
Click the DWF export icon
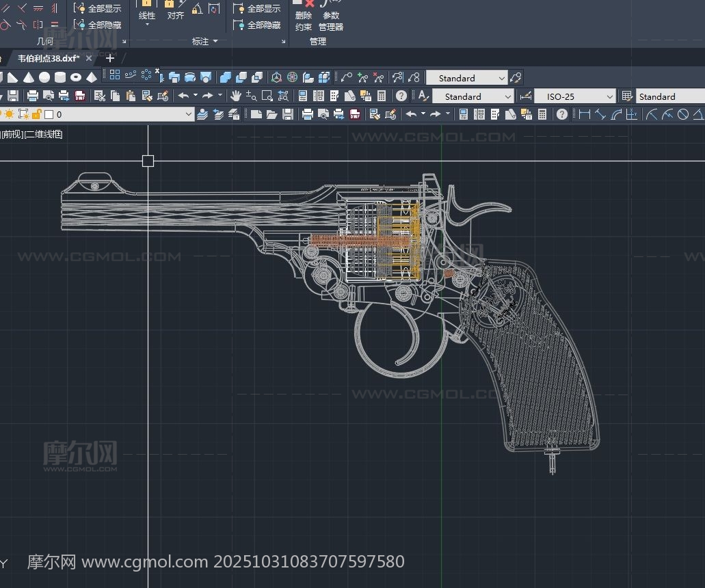80,96
